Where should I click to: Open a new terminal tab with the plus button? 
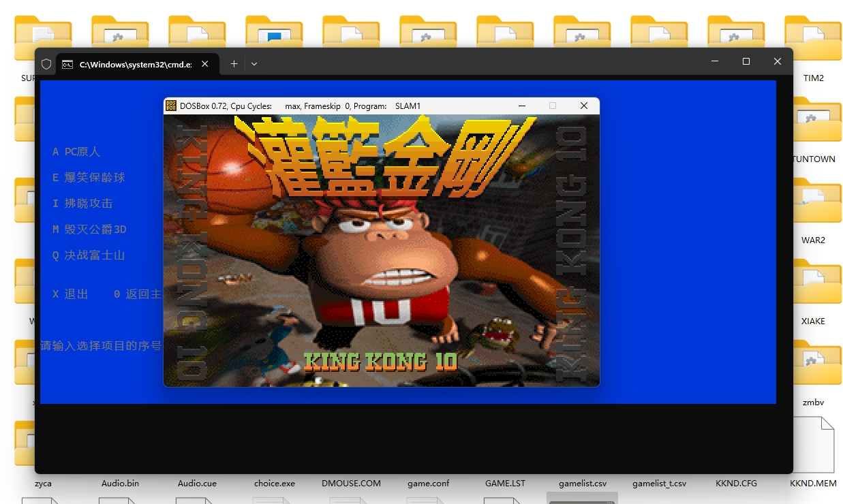coord(234,64)
